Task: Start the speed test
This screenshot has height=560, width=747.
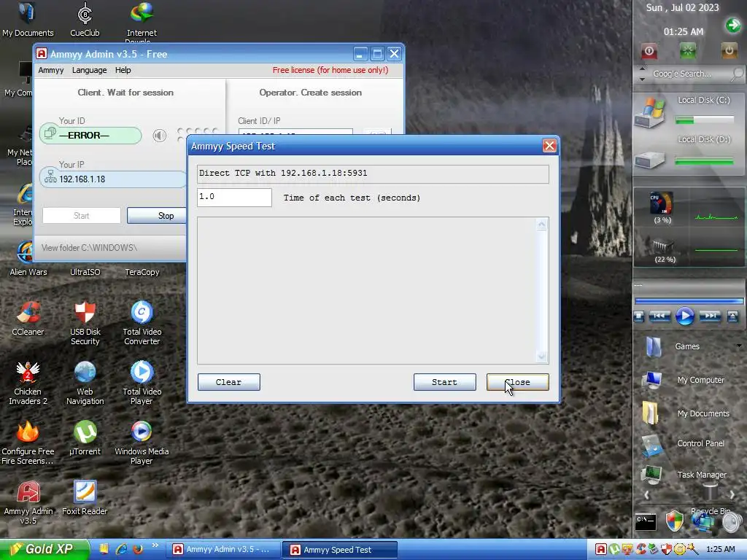Action: tap(444, 382)
